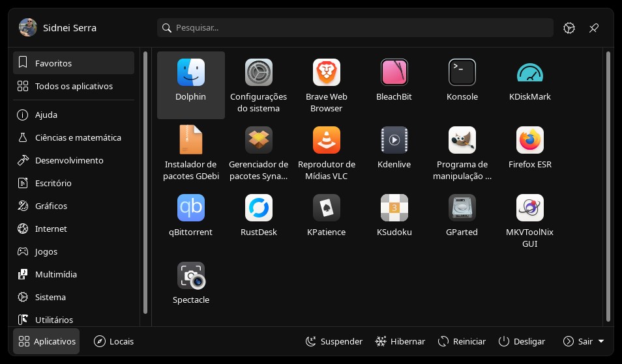Image resolution: width=622 pixels, height=364 pixels.
Task: Click the Desligar button
Action: (x=522, y=341)
